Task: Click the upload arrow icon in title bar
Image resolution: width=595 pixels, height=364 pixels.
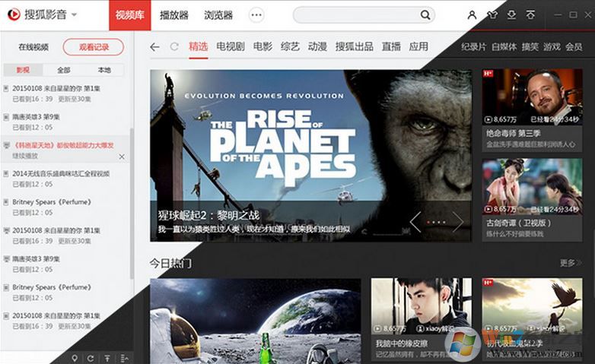Action: pos(530,15)
